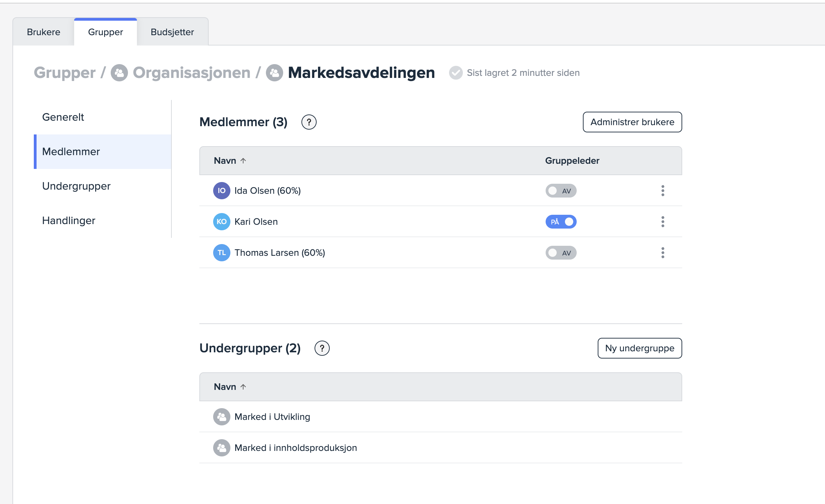Image resolution: width=825 pixels, height=504 pixels.
Task: Turn on the Gruppeleder toggle for Thomas Larsen
Action: (x=561, y=253)
